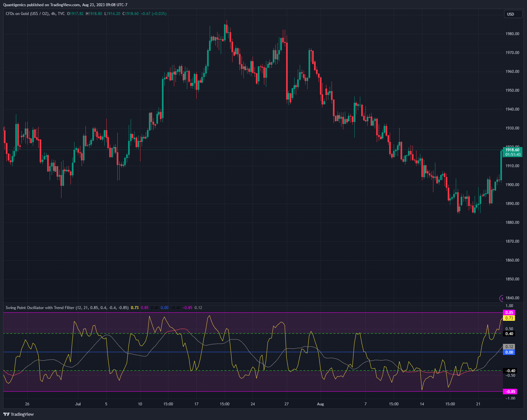Screen dimensions: 527x420
Task: Click the 7 date label on time axis
Action: 365,404
